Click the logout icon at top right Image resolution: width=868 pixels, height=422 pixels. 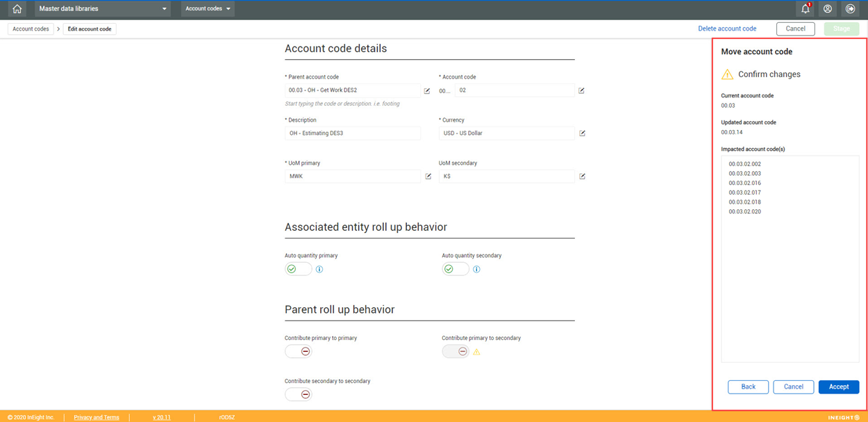(x=850, y=9)
